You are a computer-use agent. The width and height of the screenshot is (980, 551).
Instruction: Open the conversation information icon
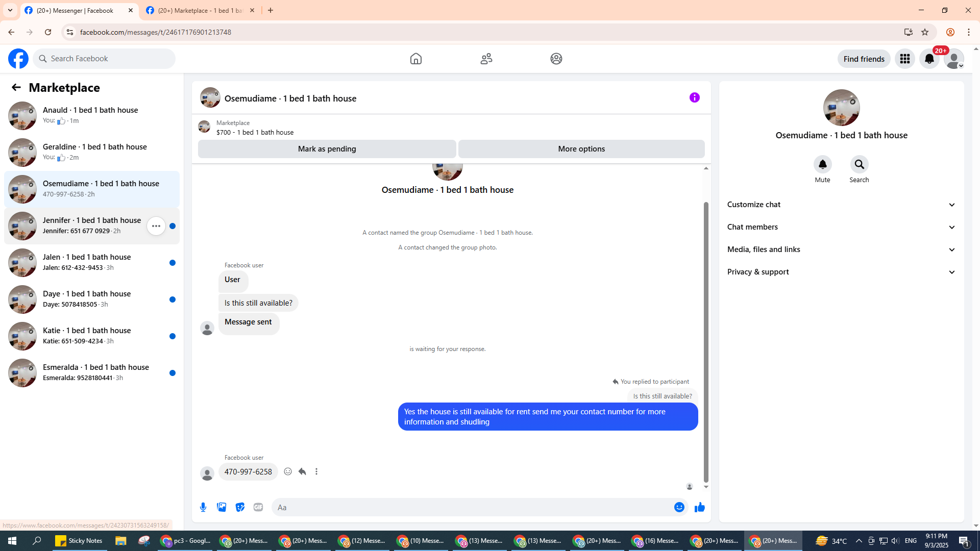tap(695, 97)
